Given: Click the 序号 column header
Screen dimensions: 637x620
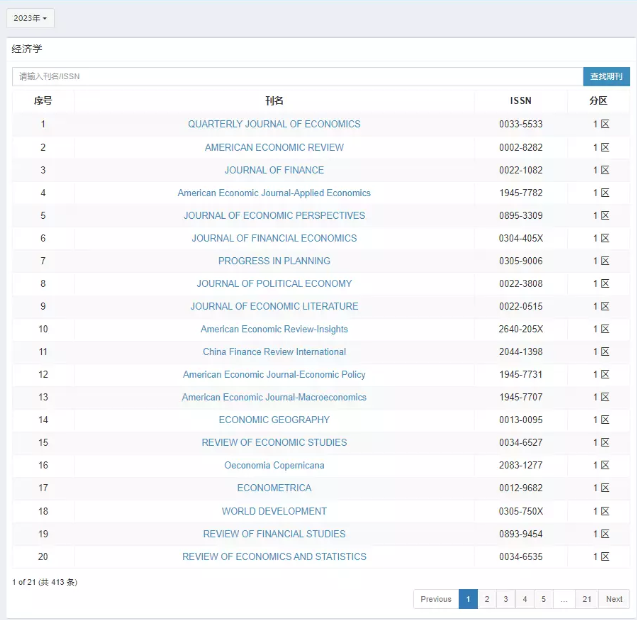Looking at the screenshot, I should (x=43, y=101).
